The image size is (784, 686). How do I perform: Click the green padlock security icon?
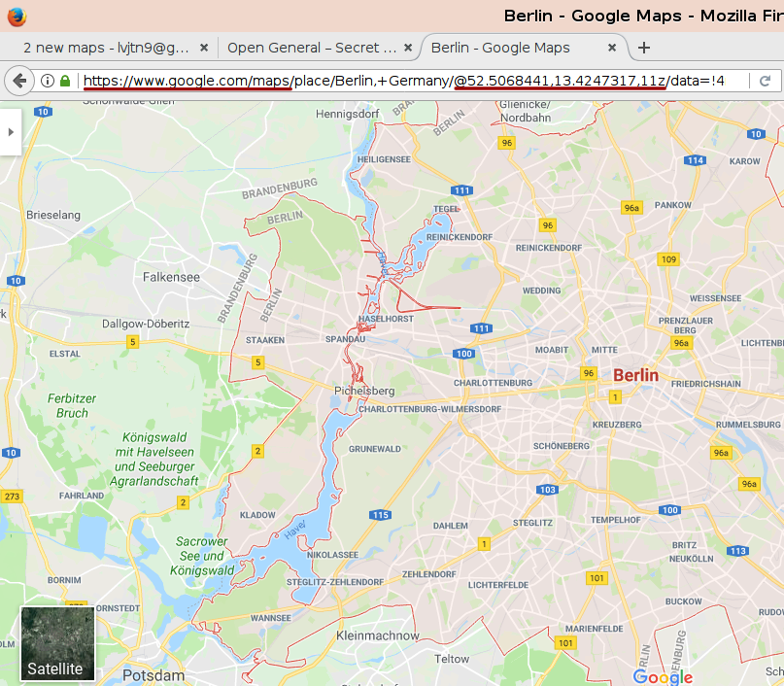click(x=65, y=81)
